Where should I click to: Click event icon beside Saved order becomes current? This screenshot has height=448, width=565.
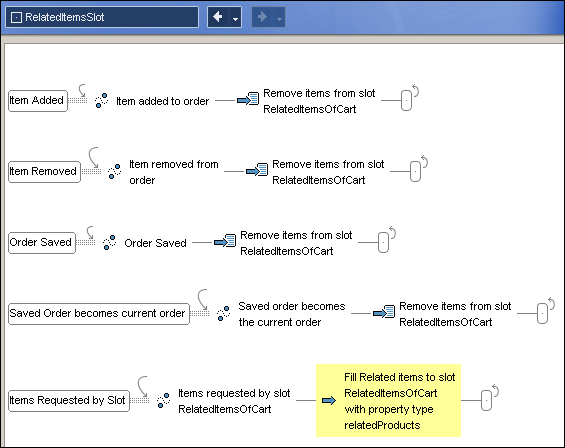223,313
